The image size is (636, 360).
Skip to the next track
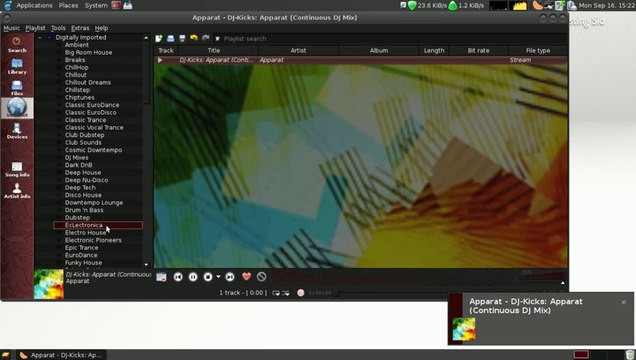(230, 277)
